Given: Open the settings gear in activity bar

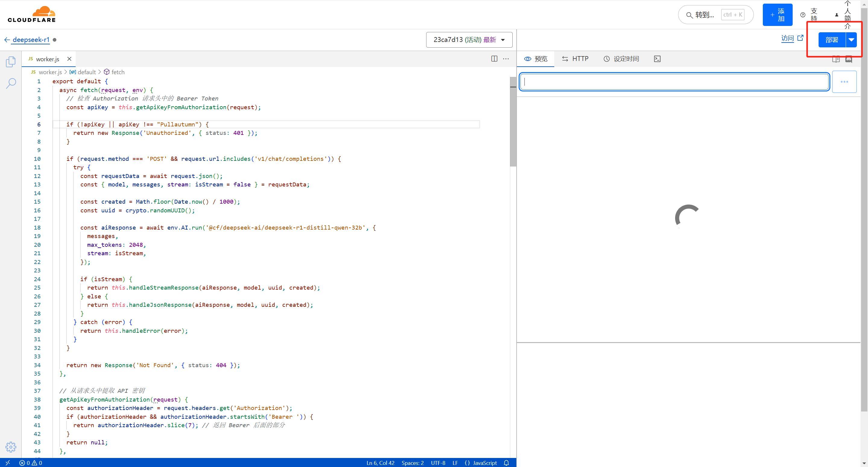Looking at the screenshot, I should coord(11,447).
